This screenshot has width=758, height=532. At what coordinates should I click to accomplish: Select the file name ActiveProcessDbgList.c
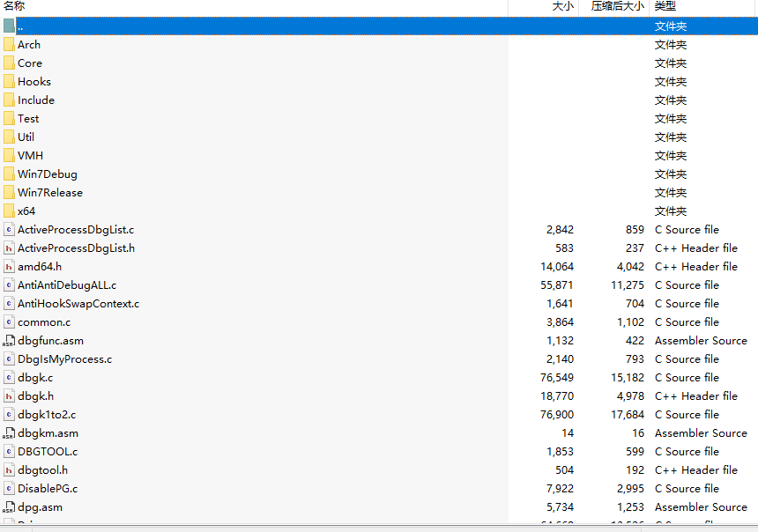(x=76, y=230)
